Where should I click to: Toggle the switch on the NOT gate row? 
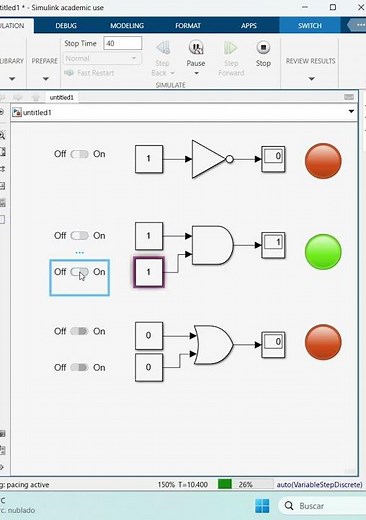(x=79, y=154)
